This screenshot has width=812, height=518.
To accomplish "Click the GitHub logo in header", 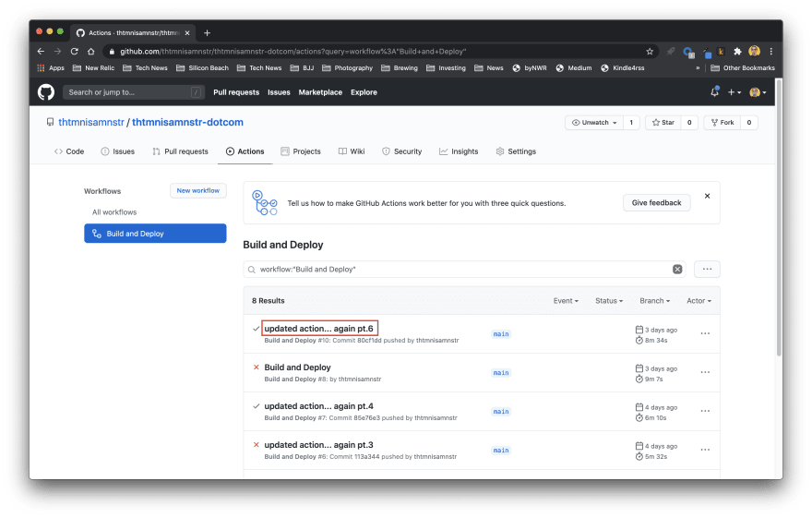I will (x=46, y=92).
